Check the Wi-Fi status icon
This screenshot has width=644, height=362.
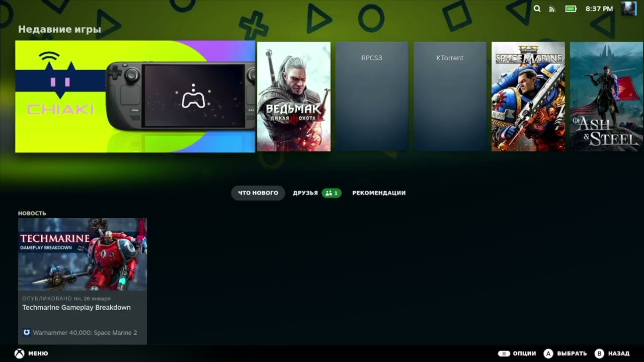[x=552, y=9]
